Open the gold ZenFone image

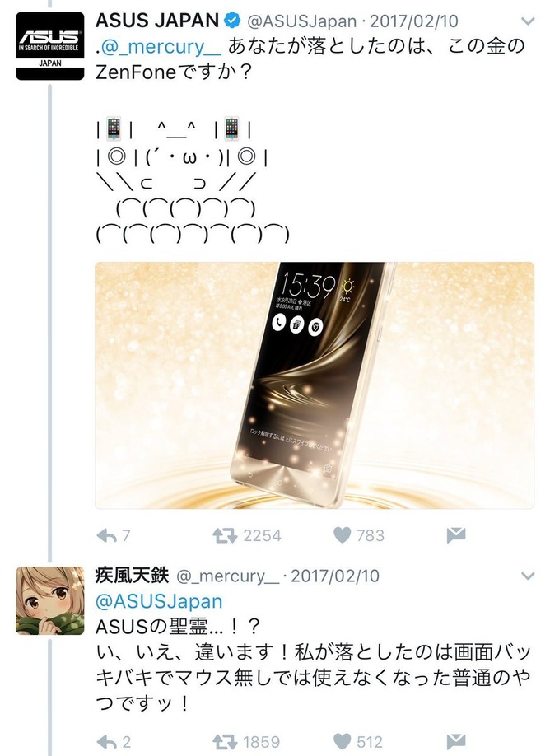tap(315, 385)
